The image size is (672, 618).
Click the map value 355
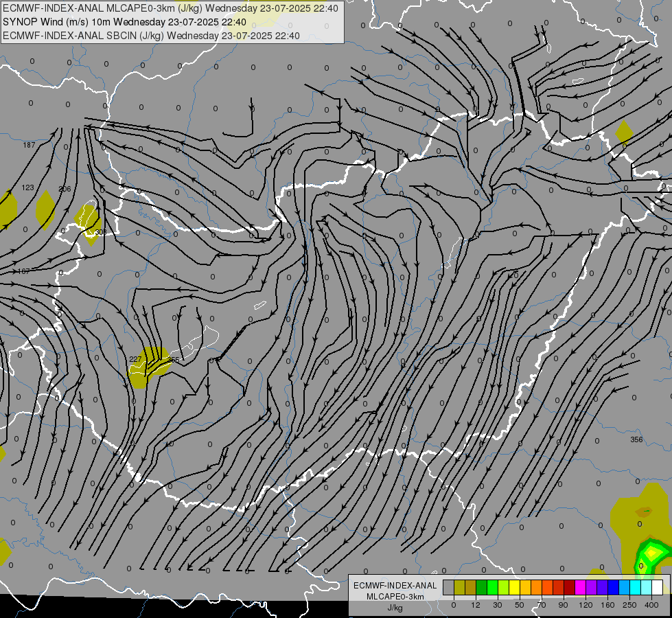coord(173,359)
